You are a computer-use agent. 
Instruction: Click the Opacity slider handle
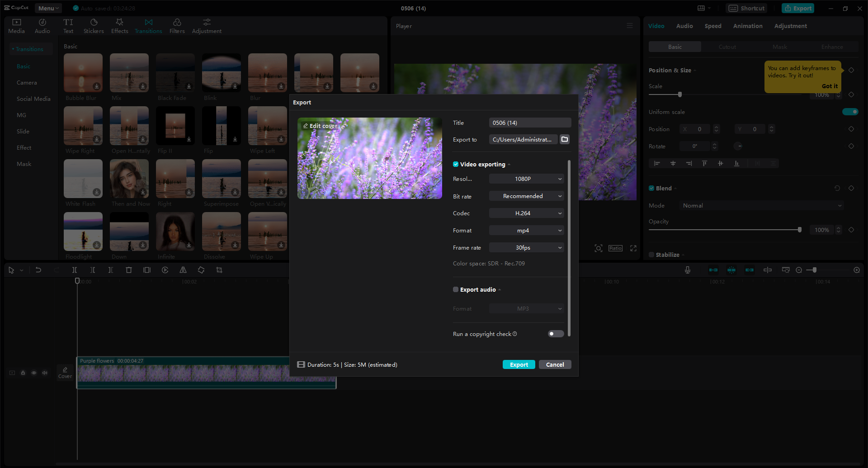click(x=799, y=230)
